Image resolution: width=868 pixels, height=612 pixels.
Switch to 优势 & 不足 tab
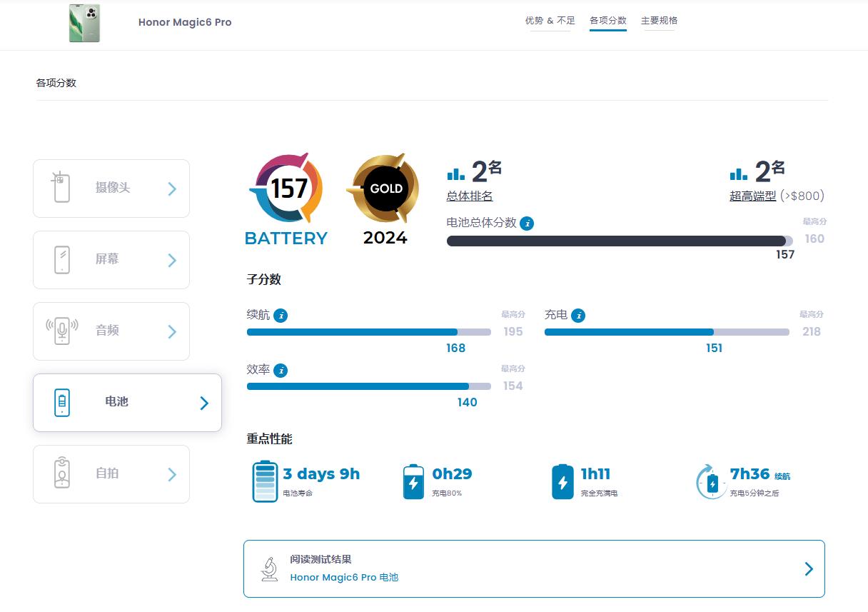(x=550, y=21)
